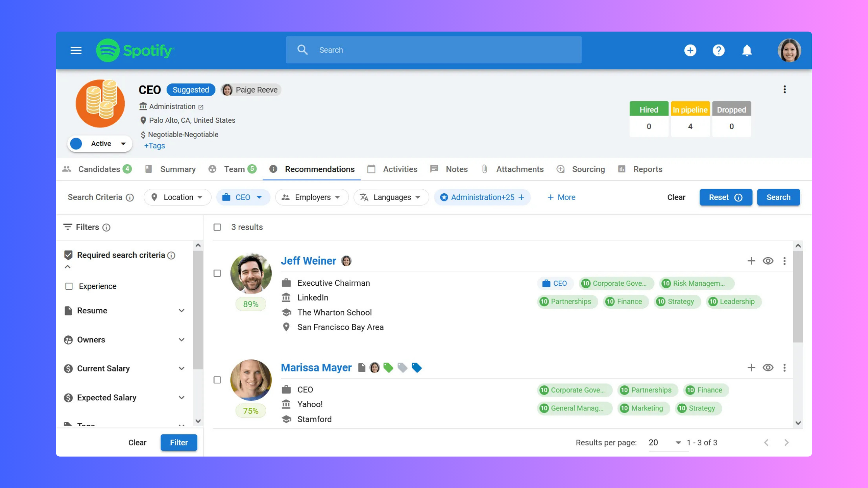The image size is (868, 488).
Task: Open the Employers dropdown
Action: tap(312, 198)
